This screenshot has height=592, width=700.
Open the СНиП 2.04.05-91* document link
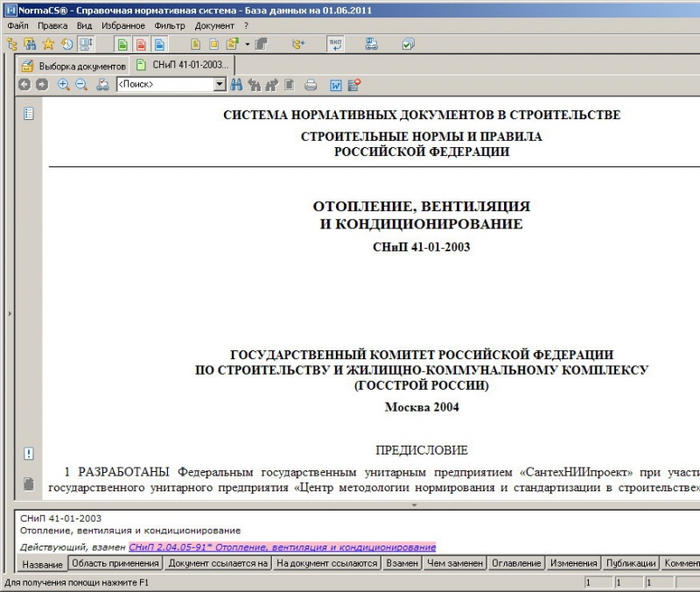click(x=282, y=547)
